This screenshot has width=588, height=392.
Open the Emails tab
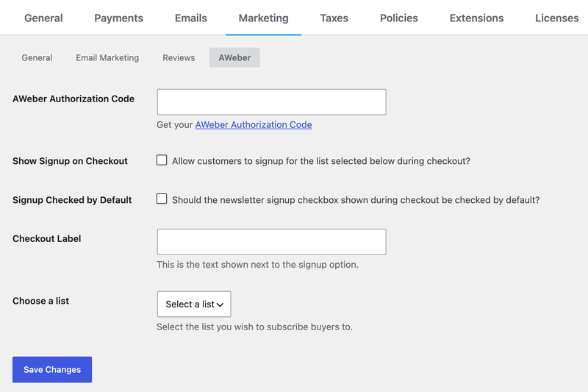coord(191,18)
